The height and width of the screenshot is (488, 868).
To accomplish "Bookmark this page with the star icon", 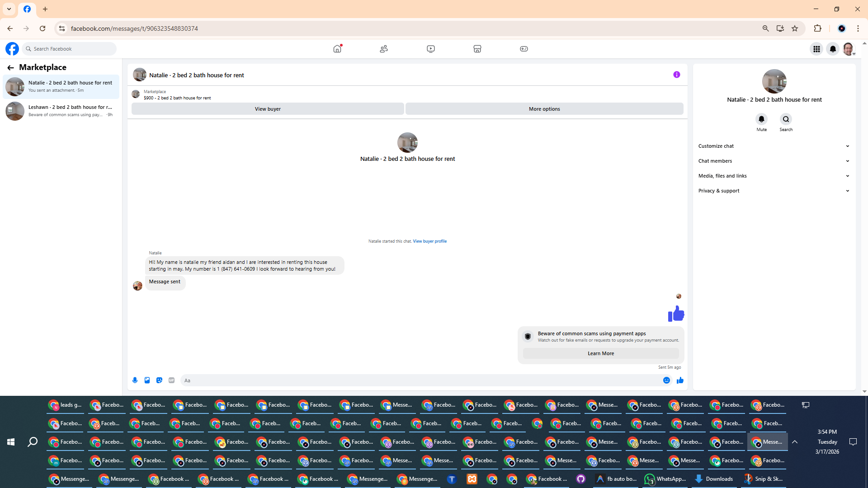I will [795, 28].
